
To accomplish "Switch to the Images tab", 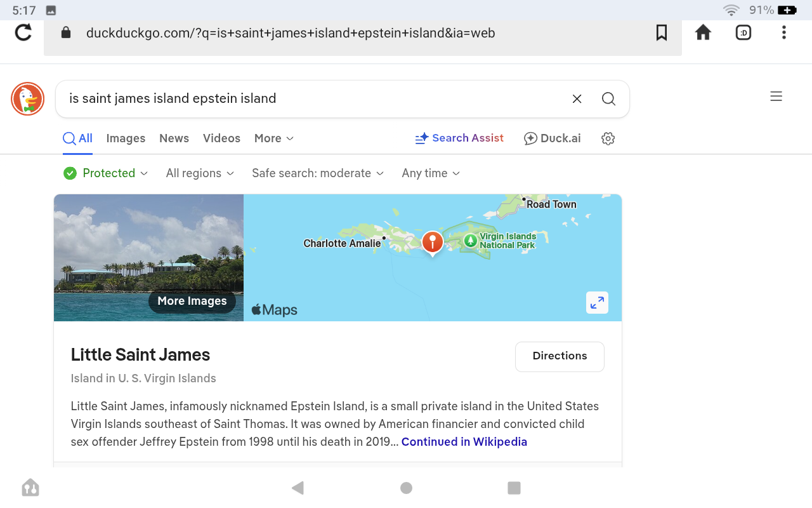I will click(x=126, y=138).
